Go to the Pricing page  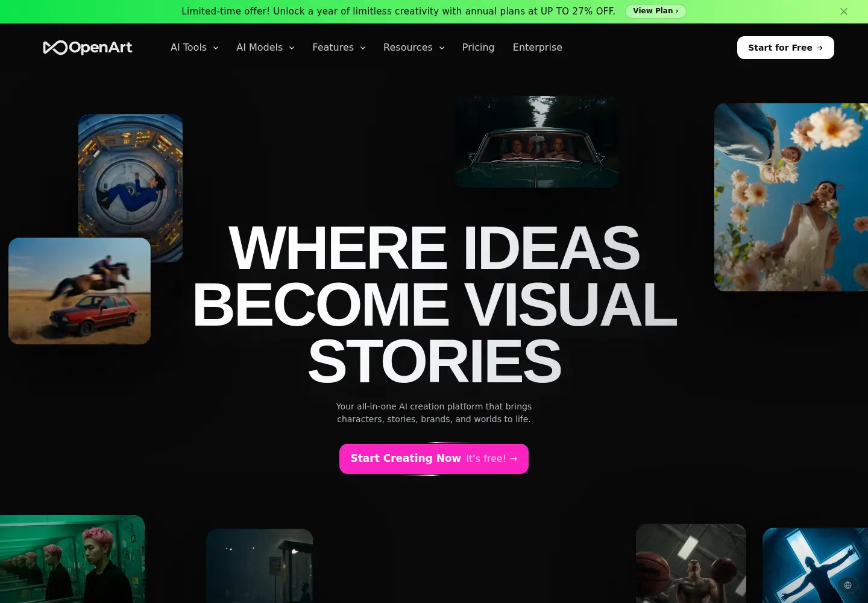pos(478,48)
